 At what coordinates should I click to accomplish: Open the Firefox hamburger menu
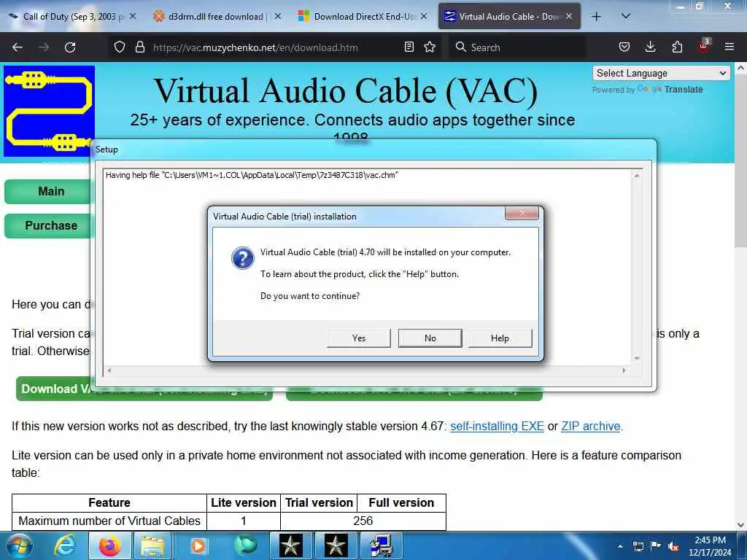[x=729, y=47]
